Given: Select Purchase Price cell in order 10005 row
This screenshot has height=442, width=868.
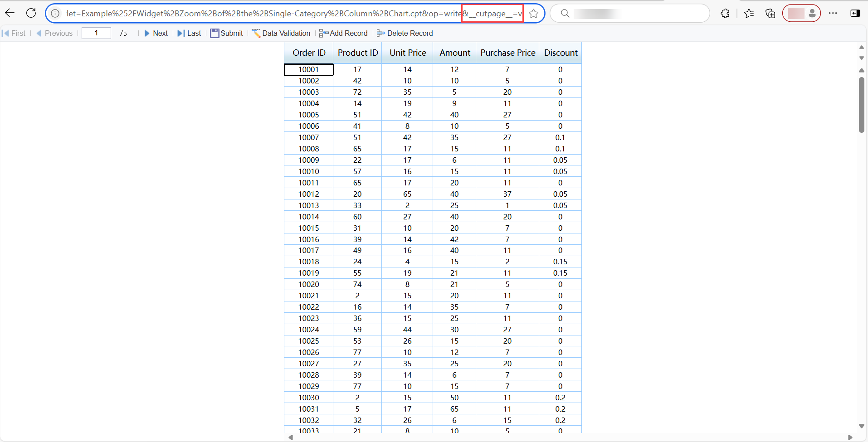Looking at the screenshot, I should coord(507,115).
